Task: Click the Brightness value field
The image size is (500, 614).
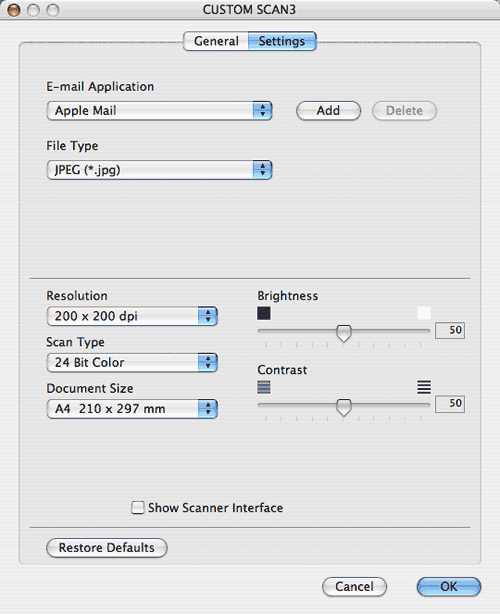Action: [450, 330]
